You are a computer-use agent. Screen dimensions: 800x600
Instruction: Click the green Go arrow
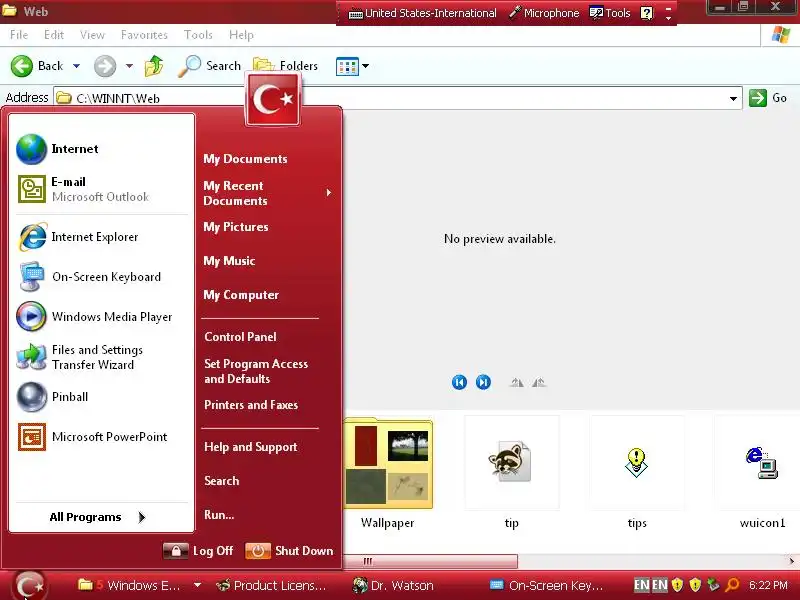758,97
